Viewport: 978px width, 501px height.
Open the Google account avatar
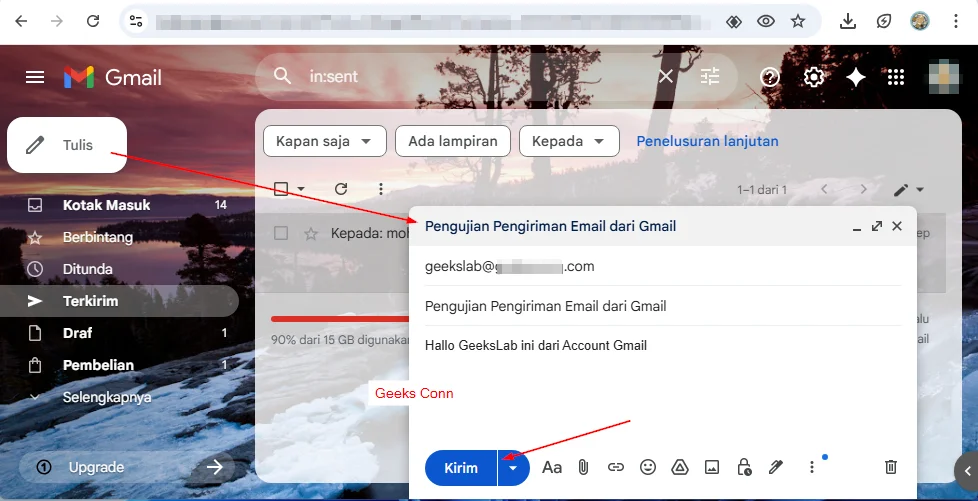943,77
